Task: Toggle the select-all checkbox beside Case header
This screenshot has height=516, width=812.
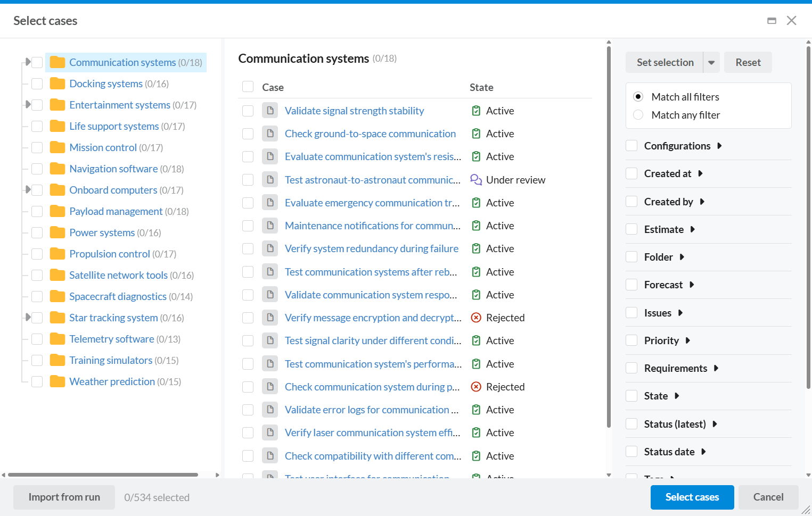Action: click(x=248, y=87)
